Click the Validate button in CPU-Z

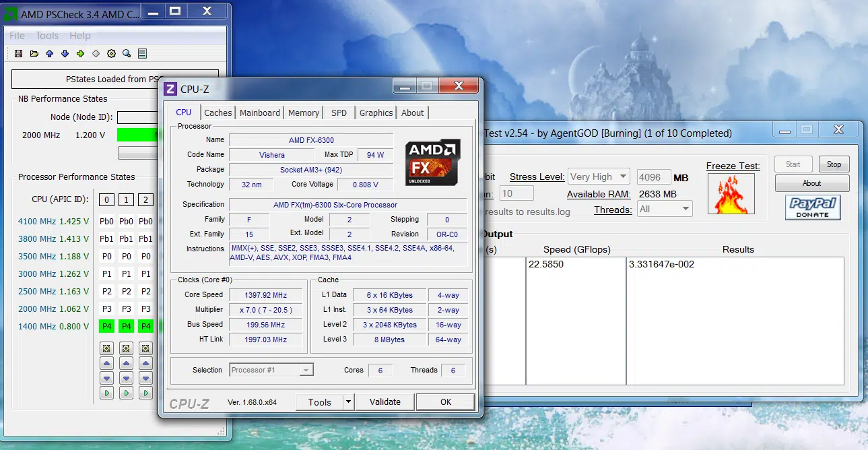click(385, 402)
